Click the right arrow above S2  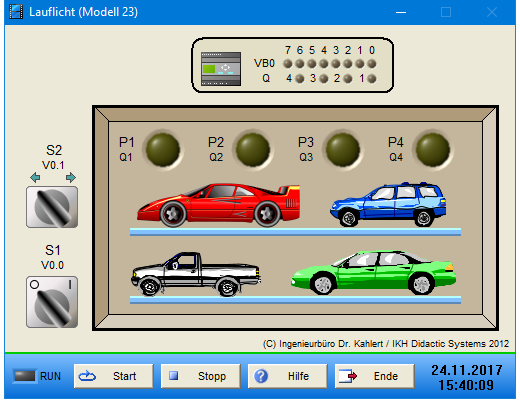tap(71, 177)
